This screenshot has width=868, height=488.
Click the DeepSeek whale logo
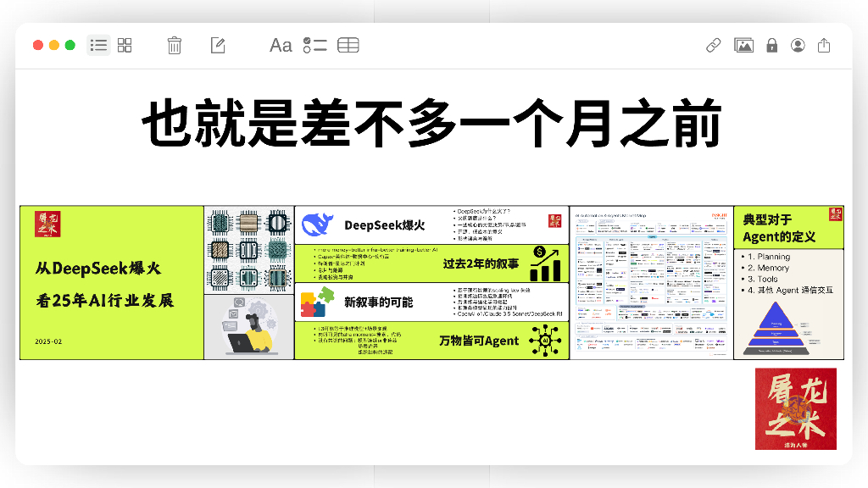pyautogui.click(x=318, y=225)
